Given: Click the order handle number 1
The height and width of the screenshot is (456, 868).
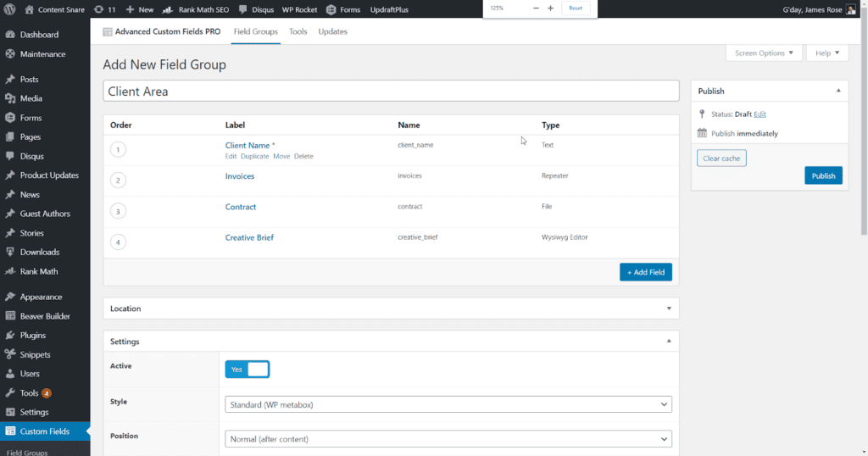Looking at the screenshot, I should tap(118, 149).
